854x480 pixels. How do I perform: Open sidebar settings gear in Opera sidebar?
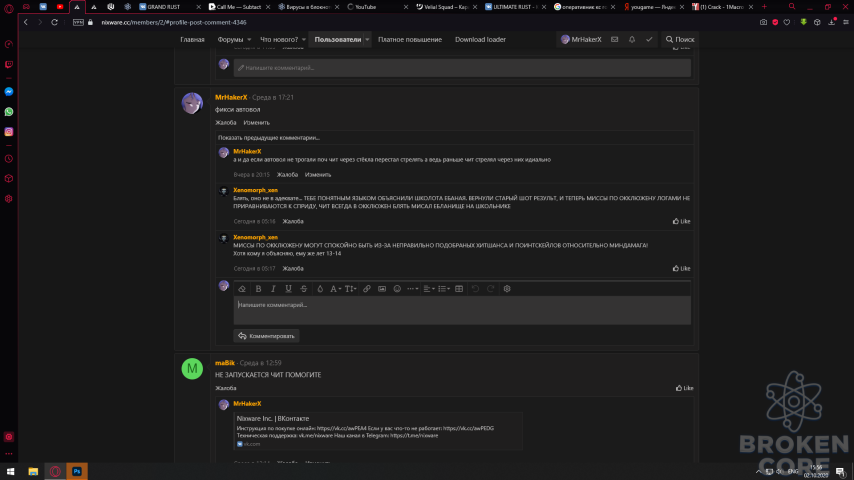click(x=9, y=199)
